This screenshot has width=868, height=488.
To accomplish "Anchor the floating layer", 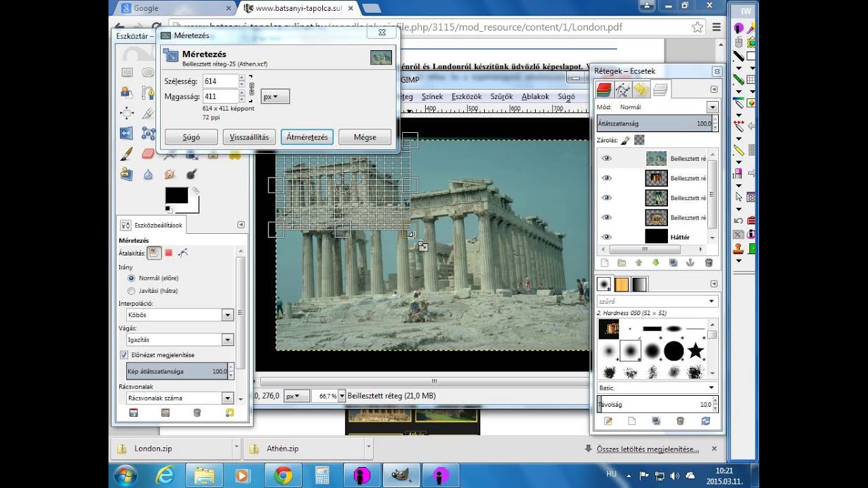I will click(691, 262).
